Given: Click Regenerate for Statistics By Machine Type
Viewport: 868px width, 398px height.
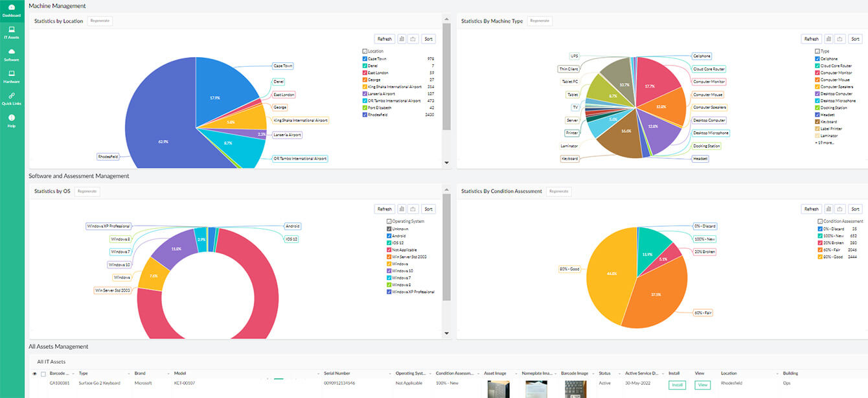Looking at the screenshot, I should pyautogui.click(x=540, y=21).
